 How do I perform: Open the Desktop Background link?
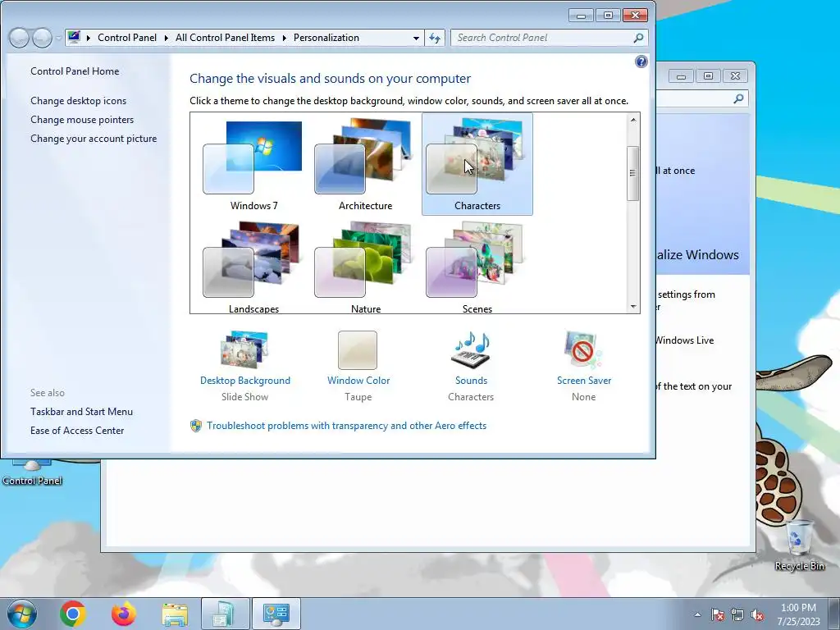244,381
